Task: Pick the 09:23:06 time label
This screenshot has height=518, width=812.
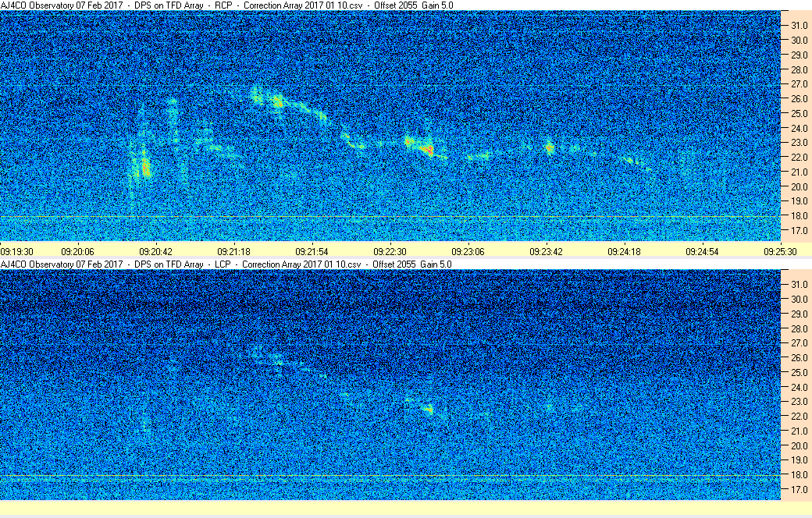Action: tap(468, 252)
